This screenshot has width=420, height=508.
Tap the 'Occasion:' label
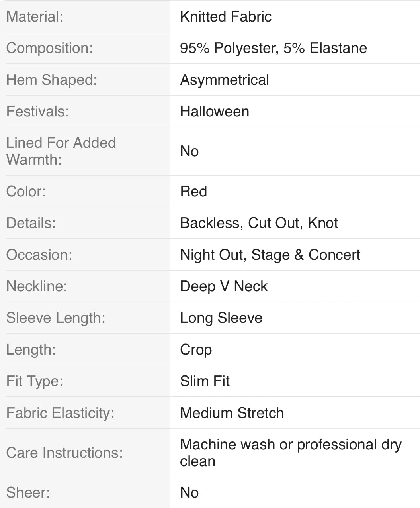(39, 255)
